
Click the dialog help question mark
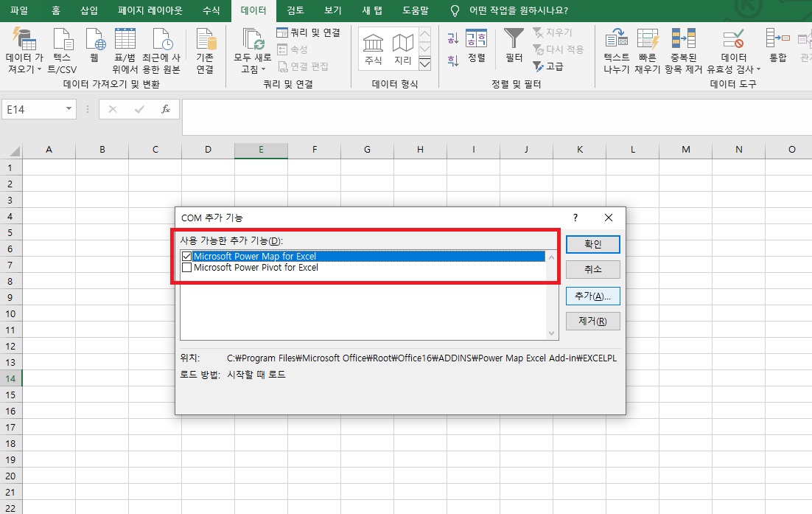click(575, 218)
